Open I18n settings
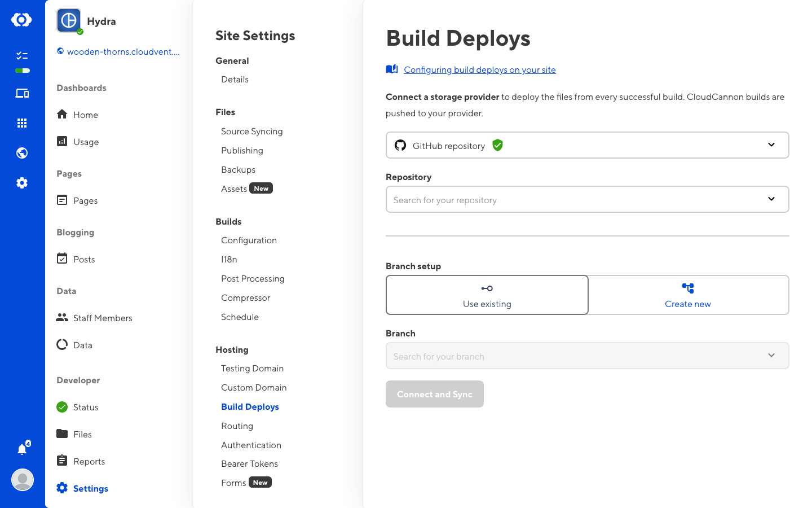 pyautogui.click(x=229, y=260)
